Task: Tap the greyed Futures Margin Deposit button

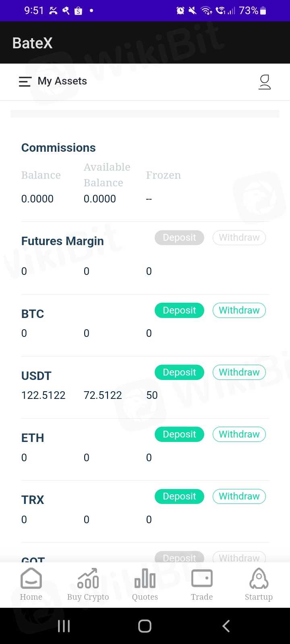Action: point(179,237)
